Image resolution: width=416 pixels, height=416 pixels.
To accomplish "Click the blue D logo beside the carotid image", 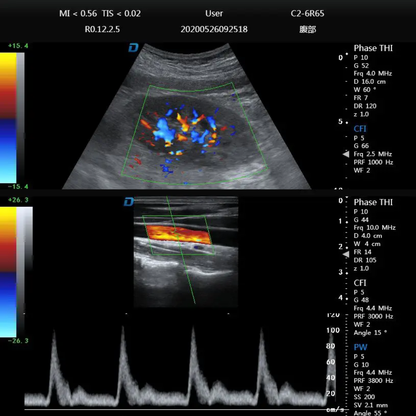I will tap(129, 202).
